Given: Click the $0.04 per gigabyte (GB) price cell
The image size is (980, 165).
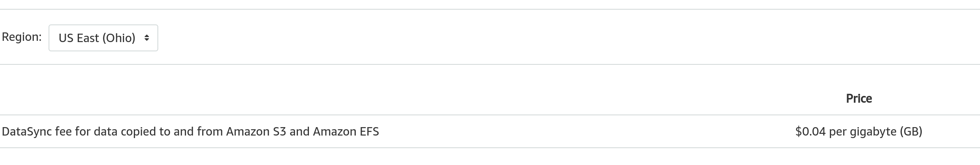Looking at the screenshot, I should [859, 132].
